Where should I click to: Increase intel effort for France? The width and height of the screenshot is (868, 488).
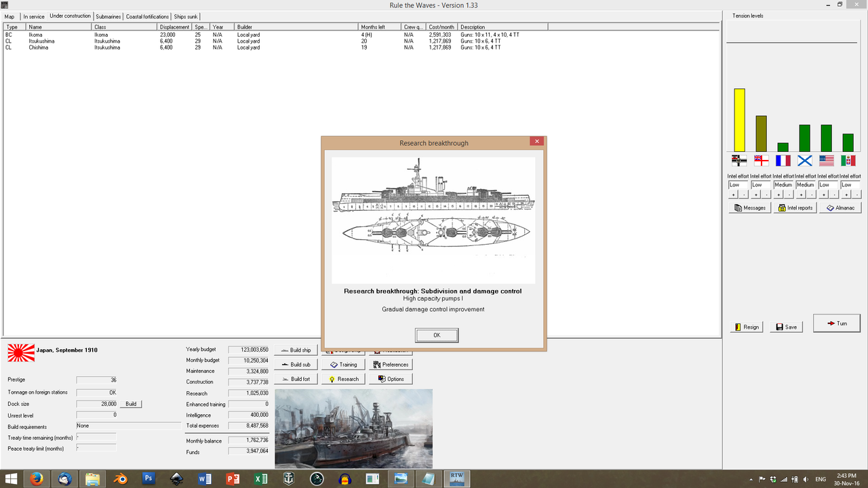(778, 195)
